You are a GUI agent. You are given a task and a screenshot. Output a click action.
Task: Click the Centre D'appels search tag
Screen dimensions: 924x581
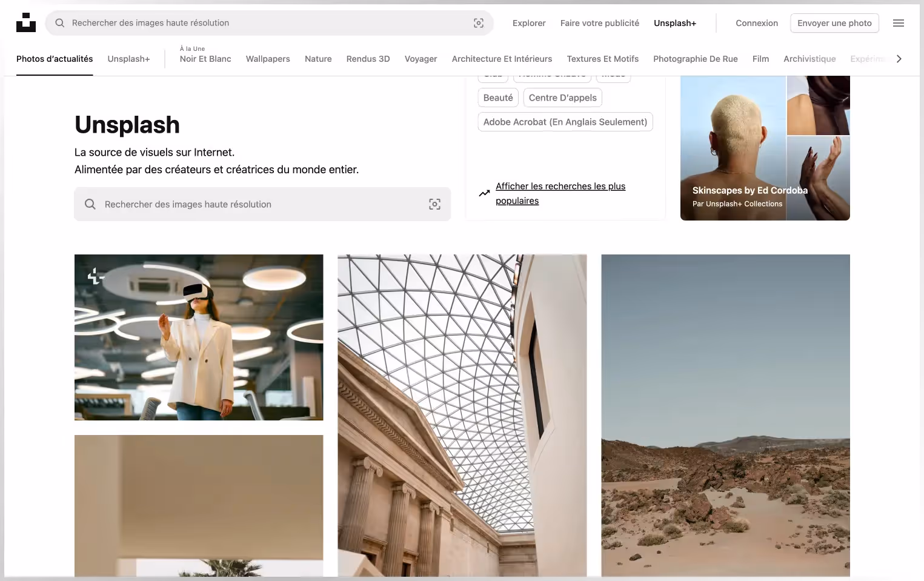563,98
